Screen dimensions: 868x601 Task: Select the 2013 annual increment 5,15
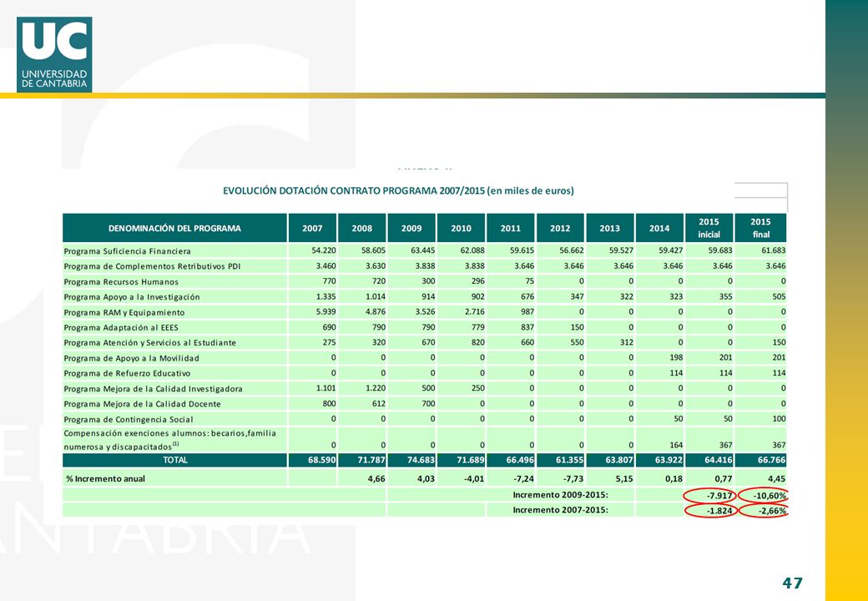pos(624,478)
